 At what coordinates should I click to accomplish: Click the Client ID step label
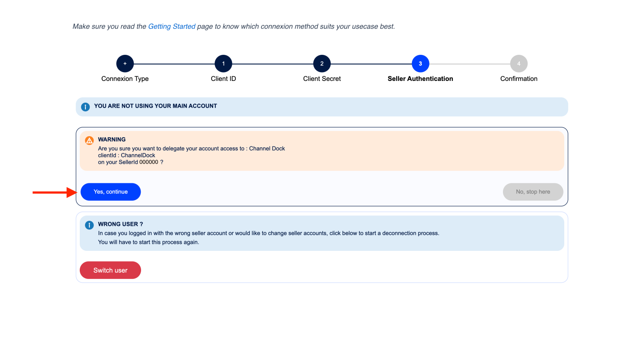223,79
